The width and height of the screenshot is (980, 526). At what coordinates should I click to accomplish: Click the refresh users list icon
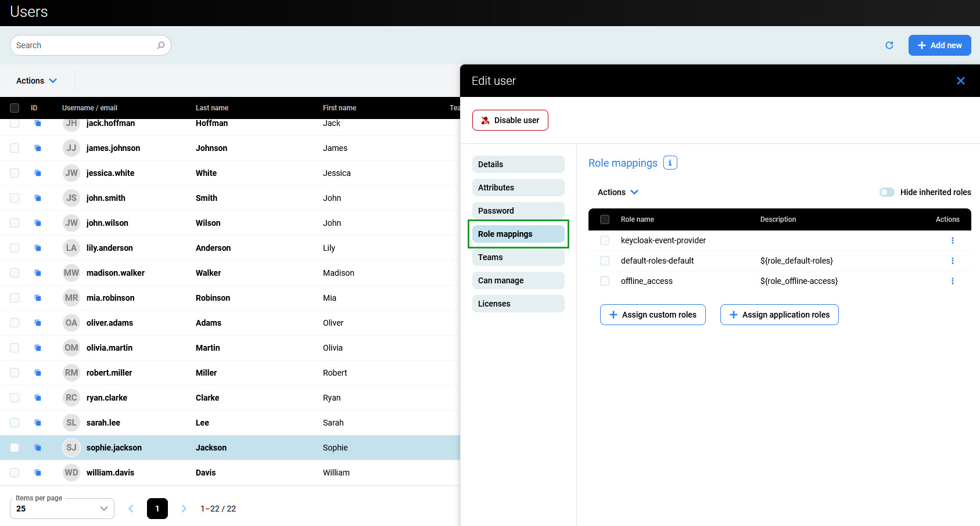click(889, 45)
